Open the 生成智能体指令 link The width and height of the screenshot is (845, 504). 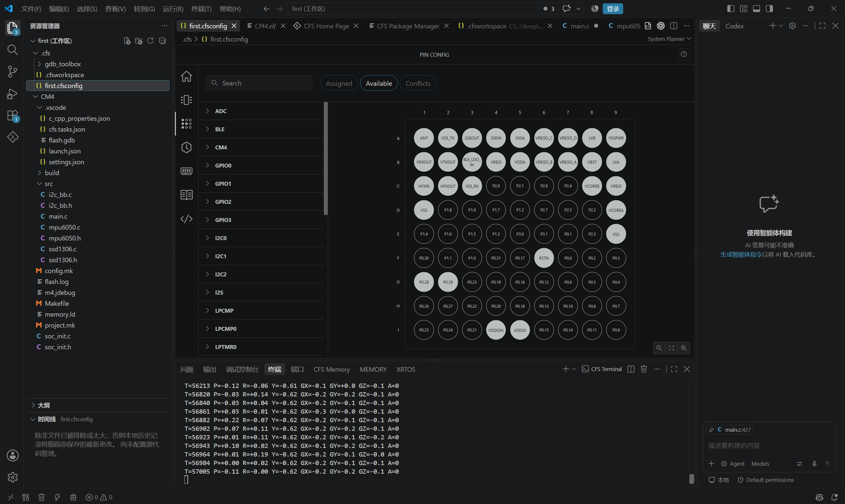[741, 254]
